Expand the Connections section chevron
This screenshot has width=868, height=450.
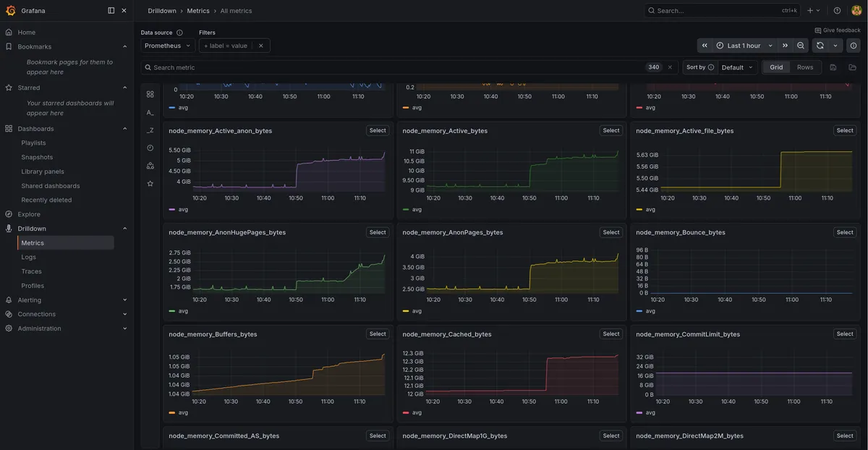(124, 314)
